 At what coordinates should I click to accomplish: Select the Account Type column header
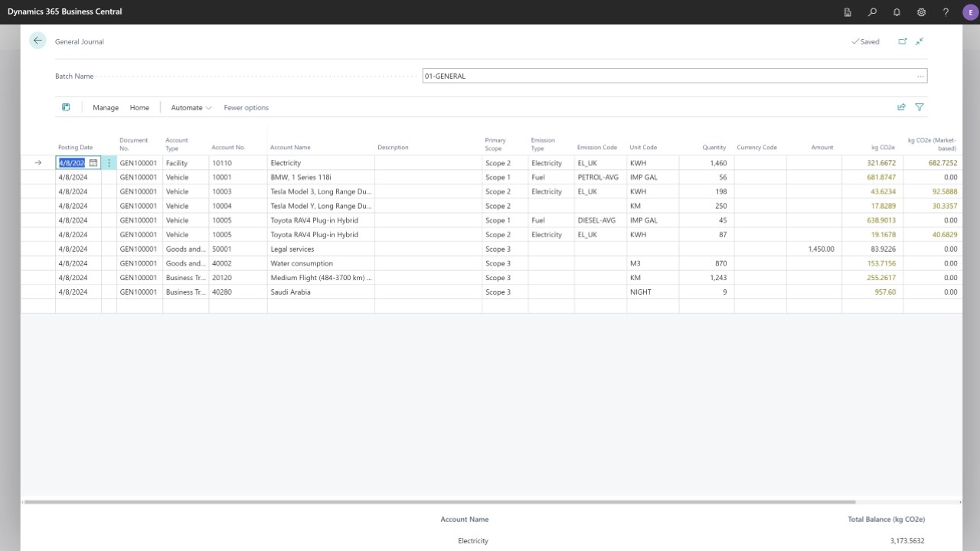[x=177, y=144]
